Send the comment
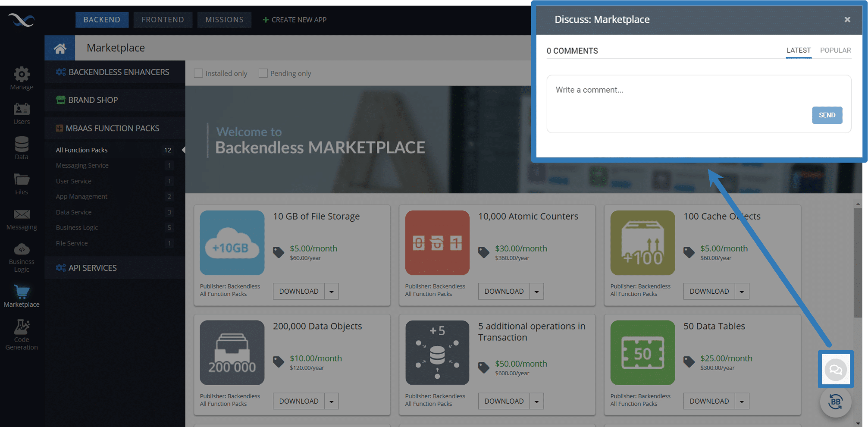The height and width of the screenshot is (427, 868). pos(827,115)
